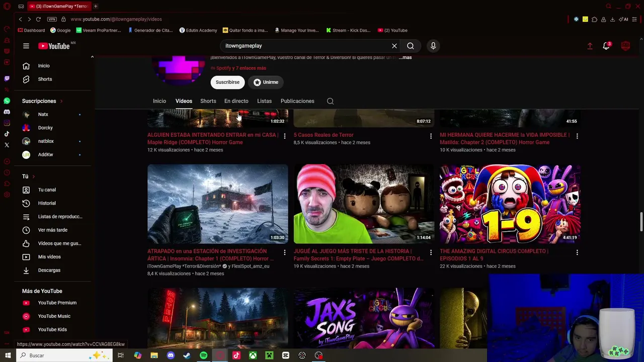Open options menu for Insomnia Chapter 1 video
This screenshot has width=644, height=362.
click(284, 252)
